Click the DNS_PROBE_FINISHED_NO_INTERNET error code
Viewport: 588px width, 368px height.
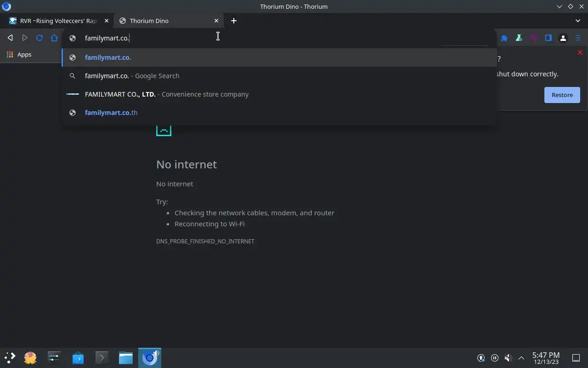click(205, 241)
